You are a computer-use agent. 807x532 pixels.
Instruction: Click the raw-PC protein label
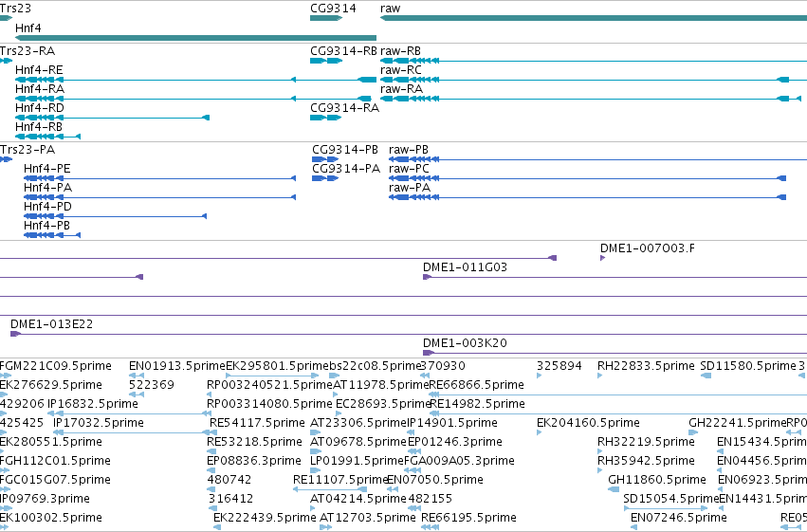[x=409, y=169]
